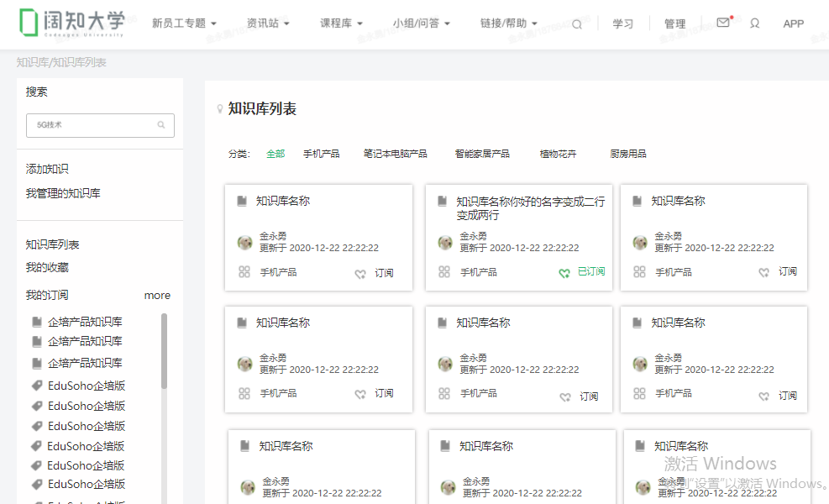The image size is (829, 504).
Task: Select the 智能家居产品 category filter
Action: click(x=482, y=154)
